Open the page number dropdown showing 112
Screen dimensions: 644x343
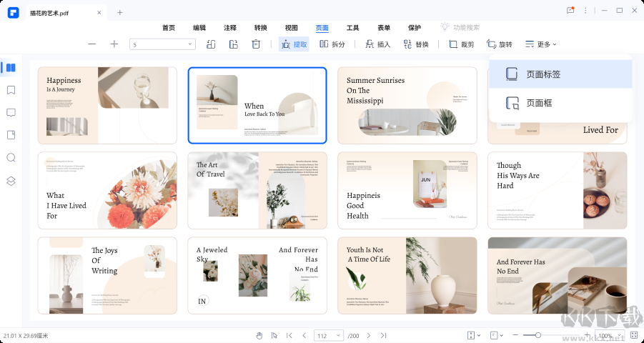point(329,336)
